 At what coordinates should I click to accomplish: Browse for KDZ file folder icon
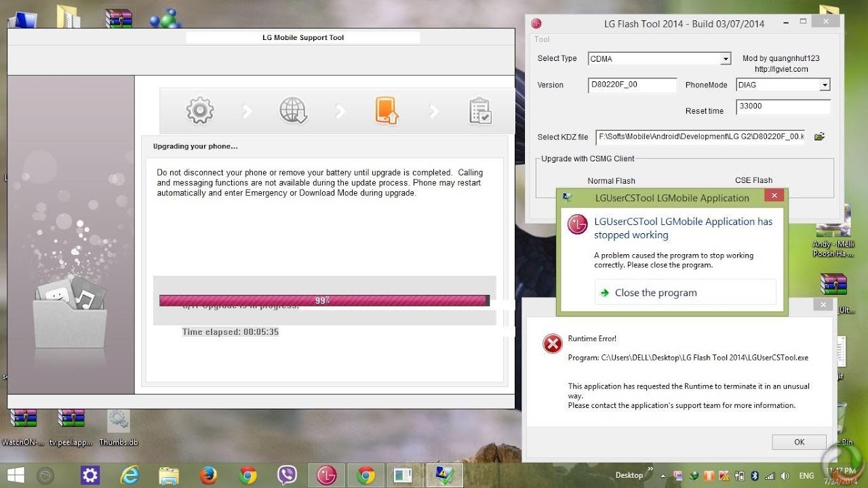click(819, 137)
